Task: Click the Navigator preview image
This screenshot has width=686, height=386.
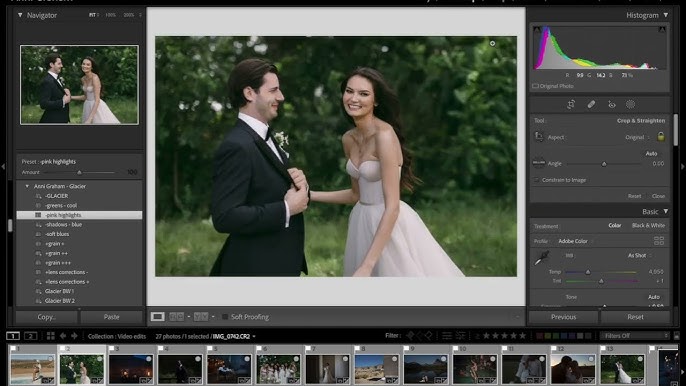Action: [79, 84]
